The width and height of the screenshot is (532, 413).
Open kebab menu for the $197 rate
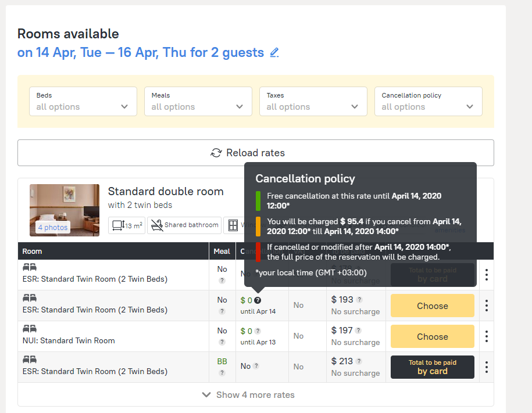pos(486,336)
